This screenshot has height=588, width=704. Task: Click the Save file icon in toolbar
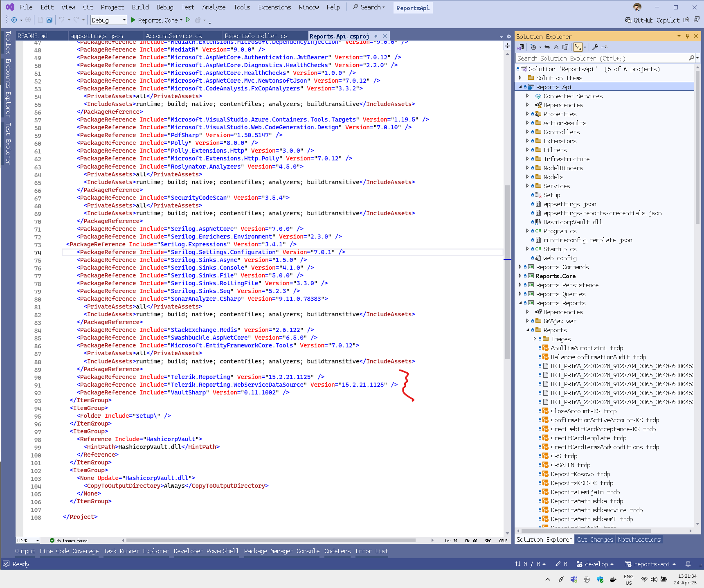[x=49, y=20]
